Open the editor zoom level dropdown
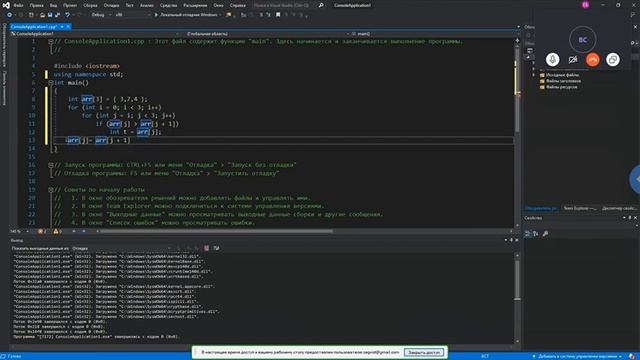640x360 pixels. click(20, 231)
